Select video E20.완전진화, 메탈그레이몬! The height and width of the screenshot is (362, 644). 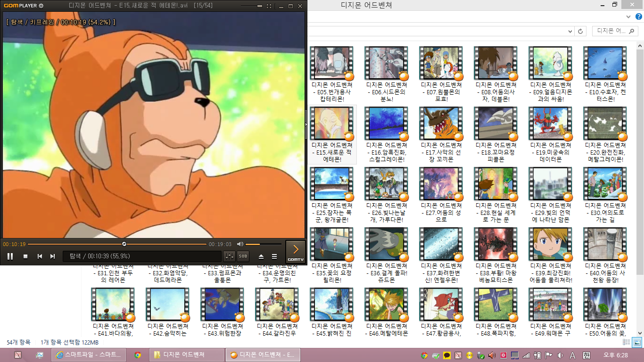point(605,135)
